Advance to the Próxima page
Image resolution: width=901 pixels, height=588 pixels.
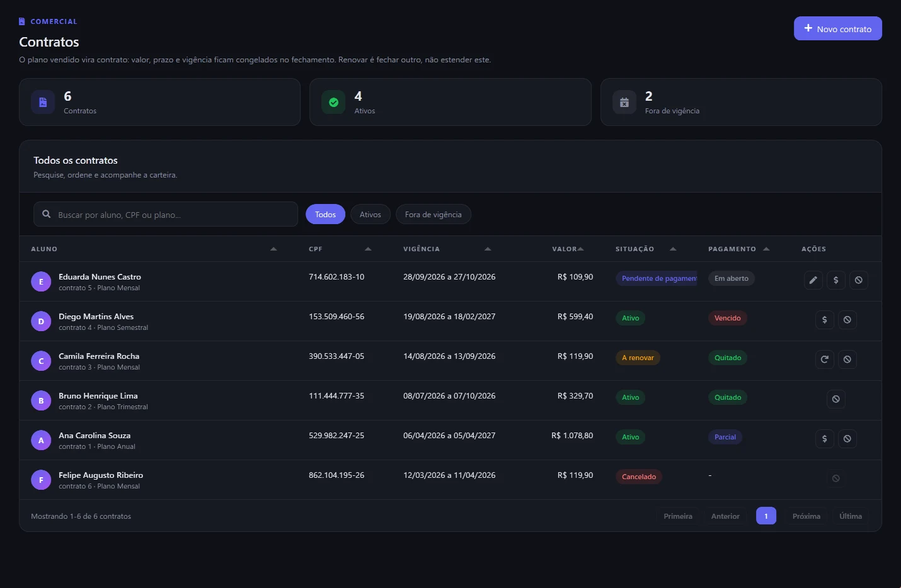(806, 516)
